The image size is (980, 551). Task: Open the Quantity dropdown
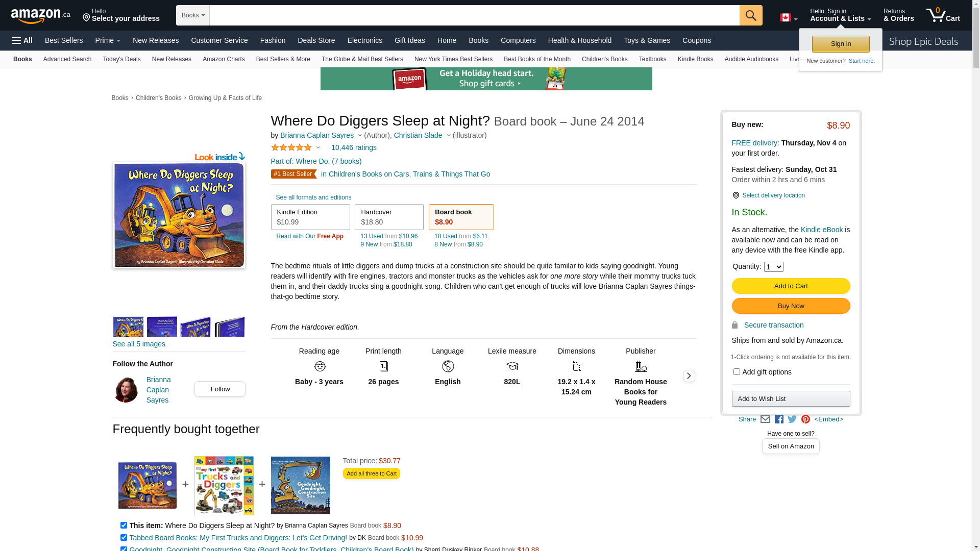click(773, 267)
